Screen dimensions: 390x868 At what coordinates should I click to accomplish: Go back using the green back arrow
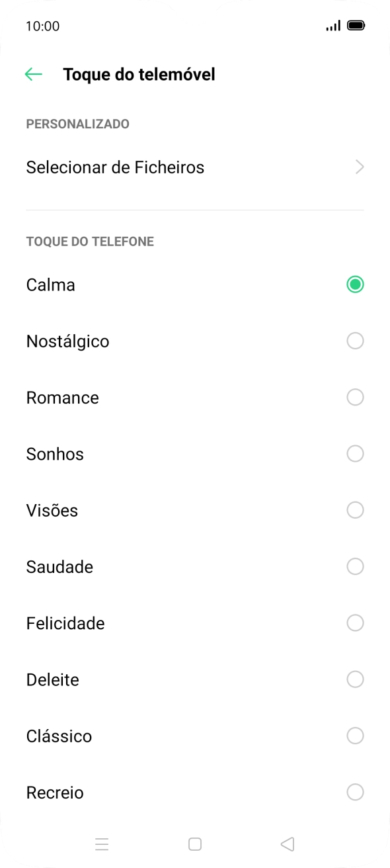pyautogui.click(x=32, y=73)
